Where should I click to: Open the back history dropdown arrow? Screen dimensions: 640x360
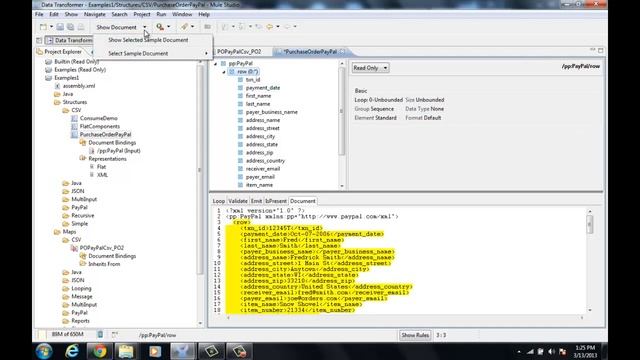coord(278,27)
